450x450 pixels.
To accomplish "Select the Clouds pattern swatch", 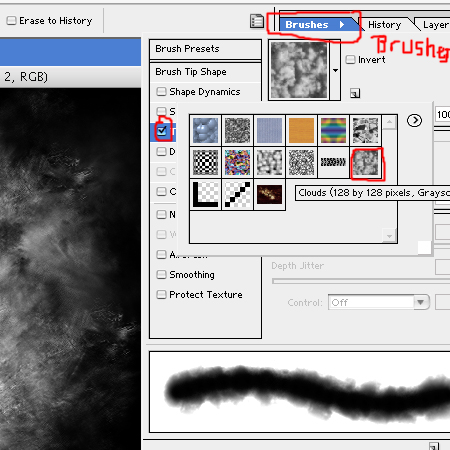I will pyautogui.click(x=365, y=162).
